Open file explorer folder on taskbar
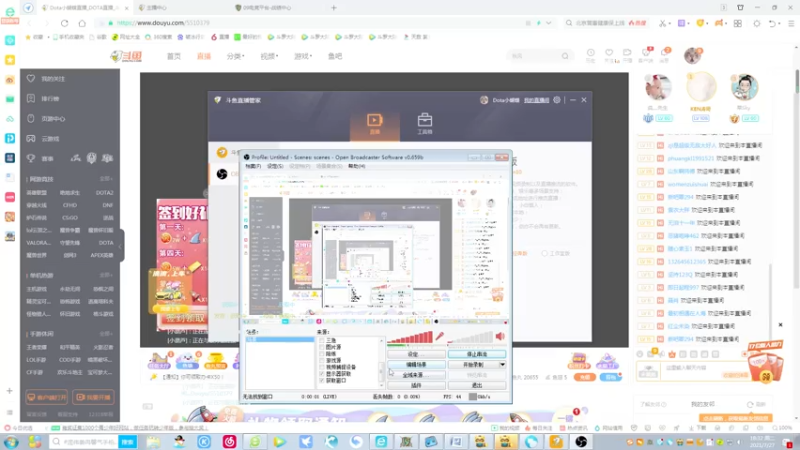Image resolution: width=800 pixels, height=450 pixels. [x=154, y=442]
